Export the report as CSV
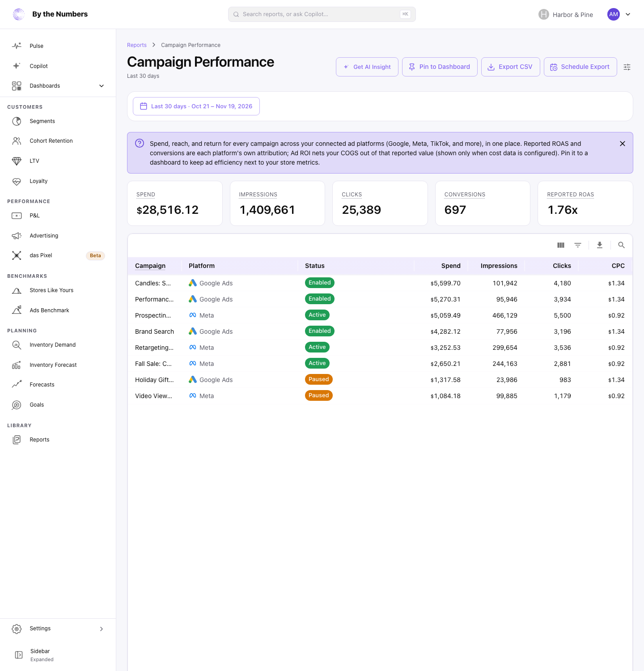This screenshot has height=671, width=644. coord(511,67)
